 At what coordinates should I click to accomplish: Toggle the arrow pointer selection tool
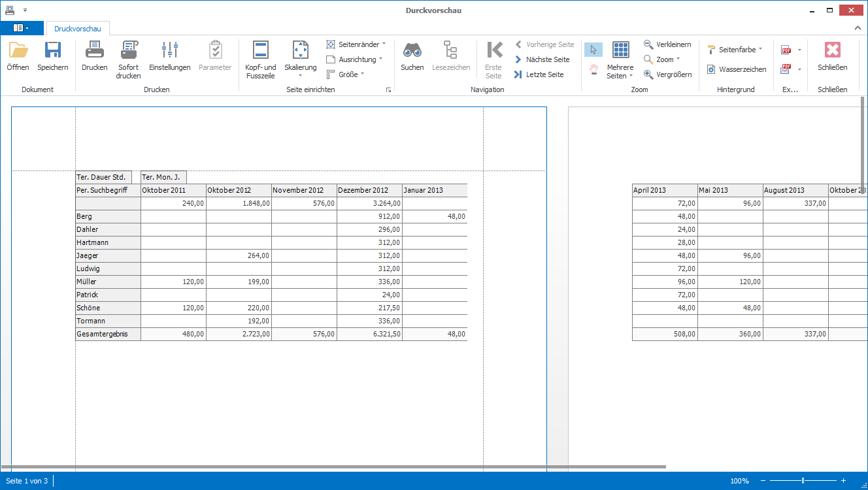coord(593,50)
